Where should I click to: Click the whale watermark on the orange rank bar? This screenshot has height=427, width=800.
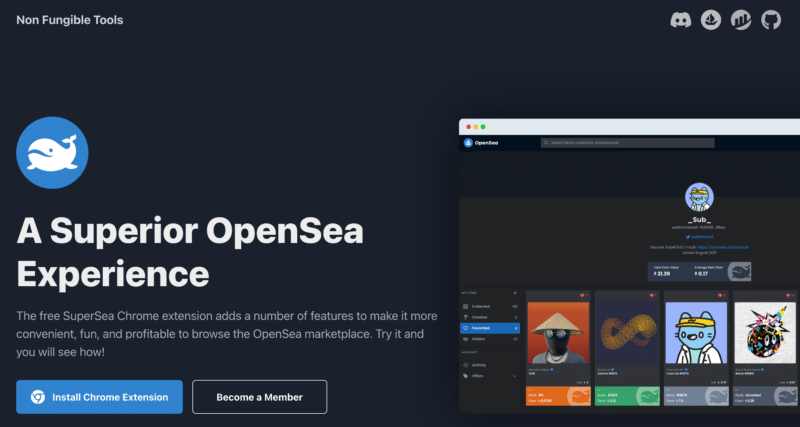tap(578, 396)
